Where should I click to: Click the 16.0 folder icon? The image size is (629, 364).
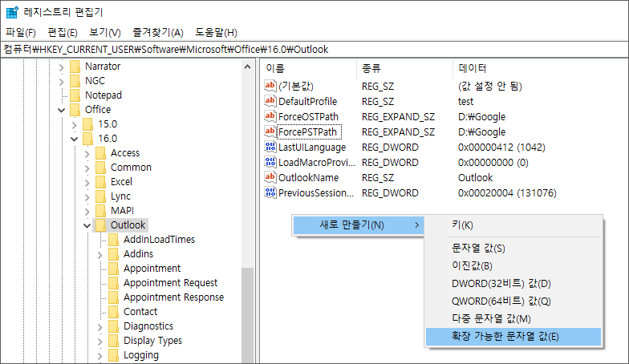[x=88, y=139]
